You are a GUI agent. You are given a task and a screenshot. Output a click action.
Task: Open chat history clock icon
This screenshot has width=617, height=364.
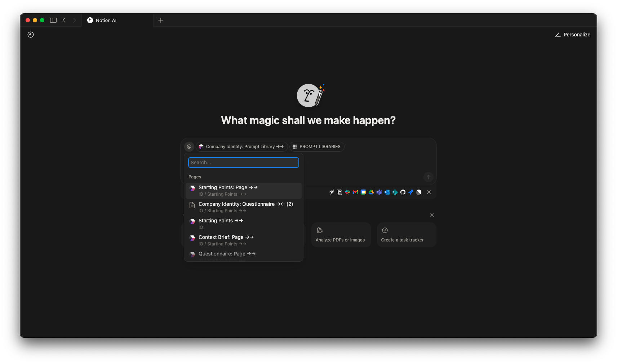[31, 35]
